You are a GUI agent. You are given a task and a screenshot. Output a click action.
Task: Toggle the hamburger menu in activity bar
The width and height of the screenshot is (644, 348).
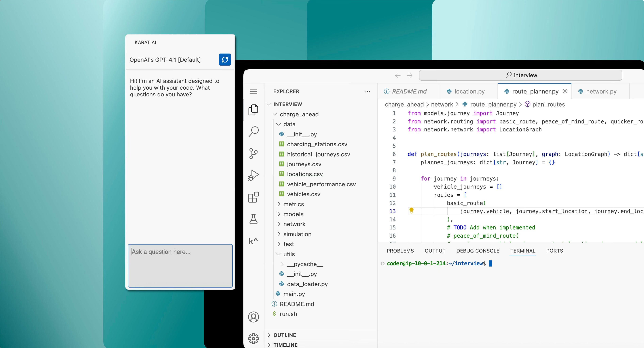(254, 91)
